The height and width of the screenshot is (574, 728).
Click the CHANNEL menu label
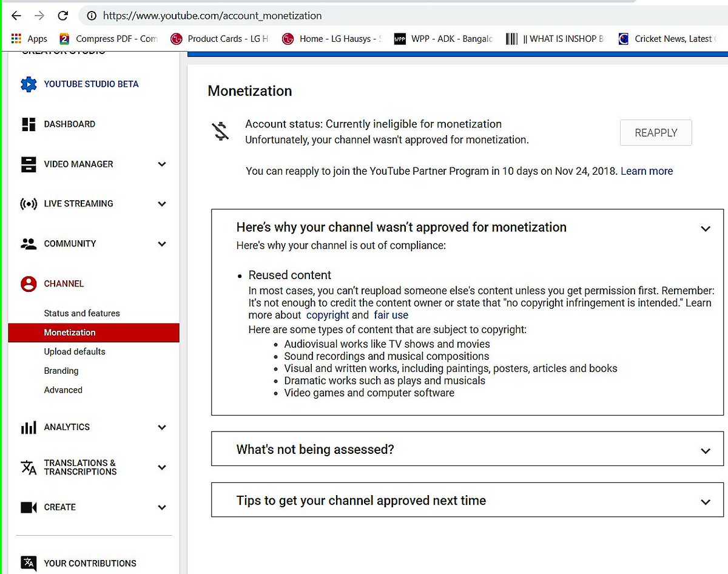(64, 284)
